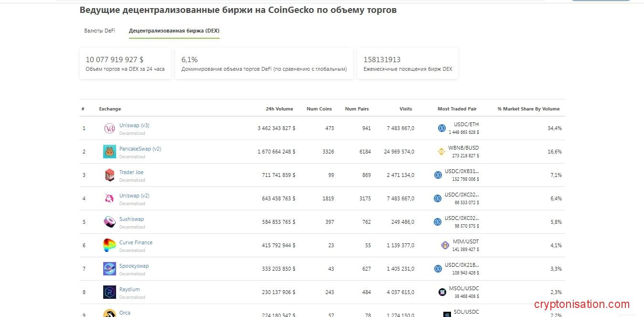The height and width of the screenshot is (317, 644).
Task: Click the USDC/ETH most traded pair
Action: pyautogui.click(x=466, y=125)
